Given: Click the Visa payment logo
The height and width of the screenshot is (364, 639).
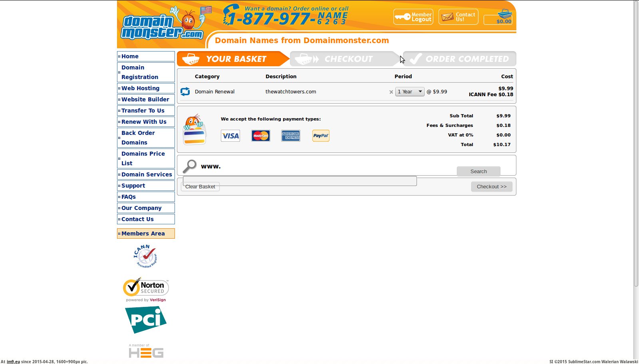Looking at the screenshot, I should tap(230, 136).
